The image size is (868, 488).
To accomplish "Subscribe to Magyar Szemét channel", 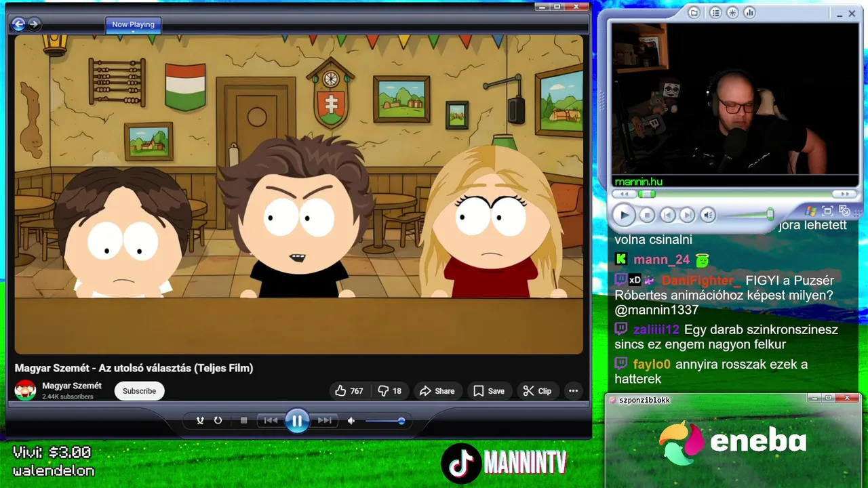I will (x=140, y=391).
